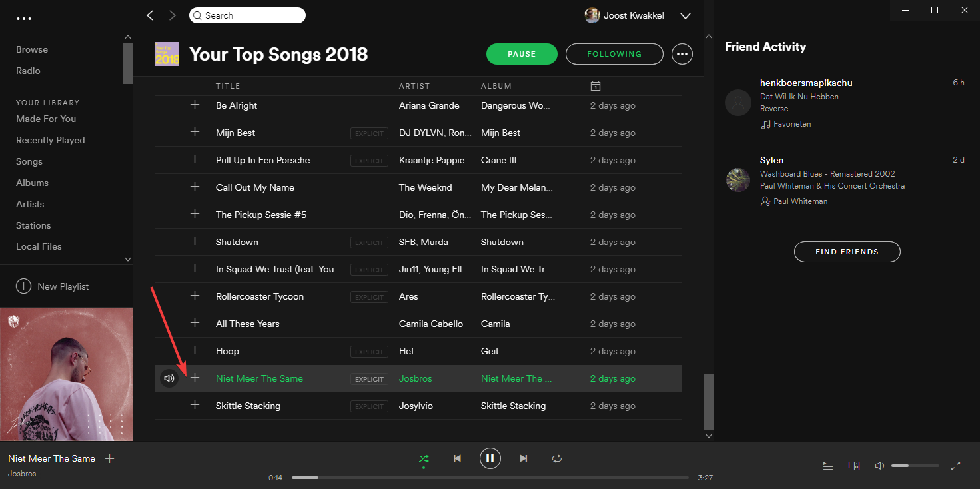Expand the Joost Kwakkel account menu
980x489 pixels.
coord(685,16)
